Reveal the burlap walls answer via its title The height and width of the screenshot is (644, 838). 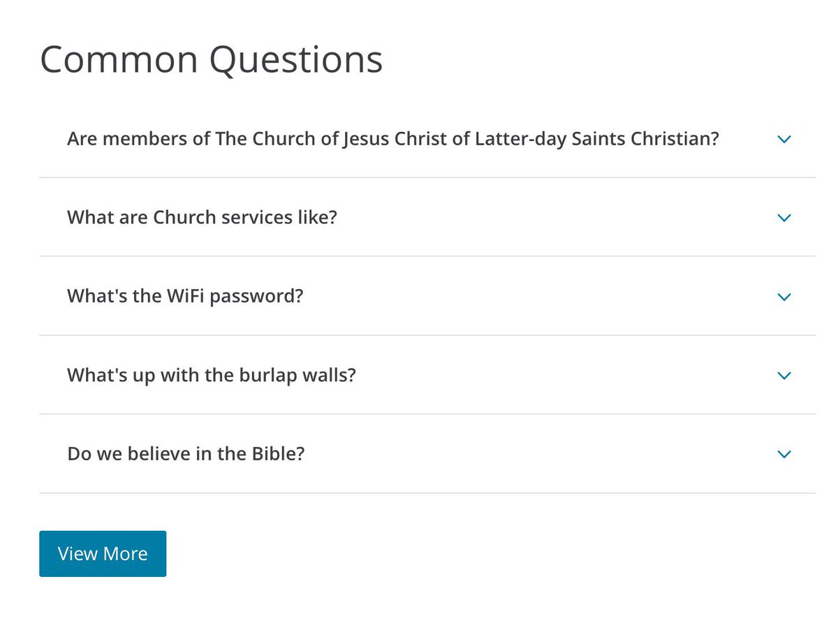click(x=211, y=376)
